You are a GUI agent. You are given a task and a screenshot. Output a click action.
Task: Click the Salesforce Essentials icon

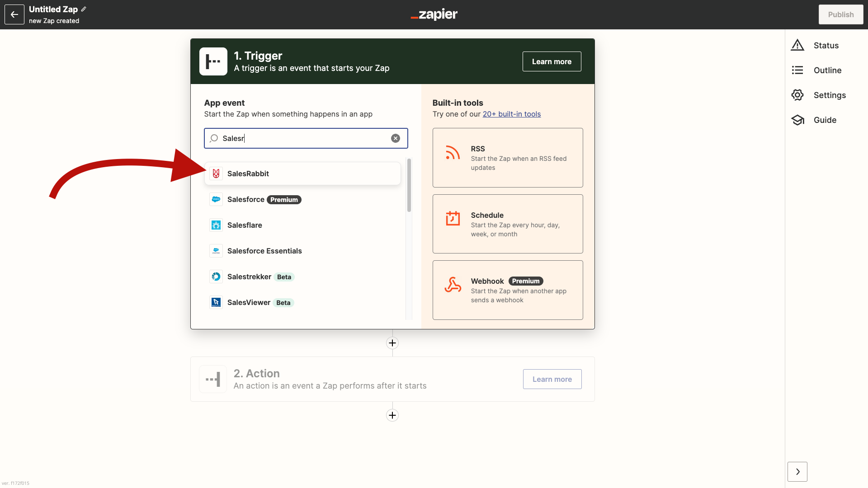click(x=216, y=251)
